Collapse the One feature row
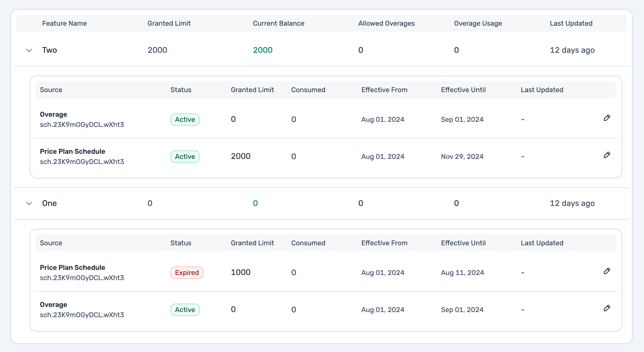The height and width of the screenshot is (352, 644). tap(29, 204)
